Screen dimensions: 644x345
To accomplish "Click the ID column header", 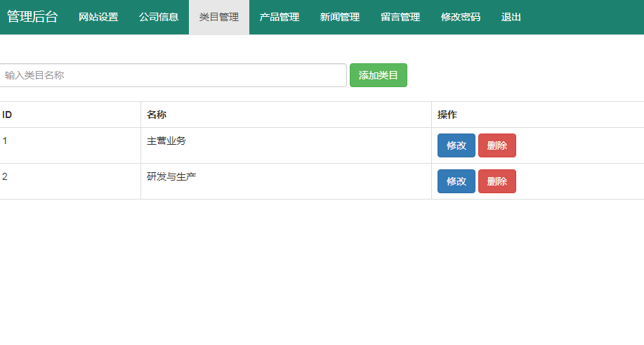I will (70, 115).
